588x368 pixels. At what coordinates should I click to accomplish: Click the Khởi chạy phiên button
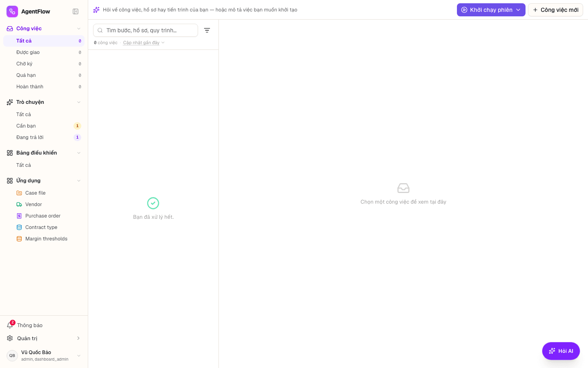(x=491, y=10)
